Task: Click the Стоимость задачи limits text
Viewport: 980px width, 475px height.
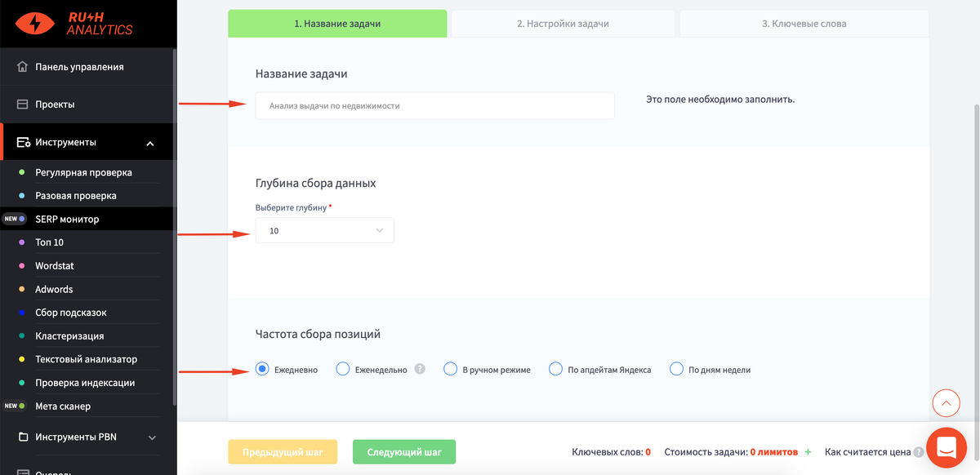Action: pyautogui.click(x=732, y=451)
